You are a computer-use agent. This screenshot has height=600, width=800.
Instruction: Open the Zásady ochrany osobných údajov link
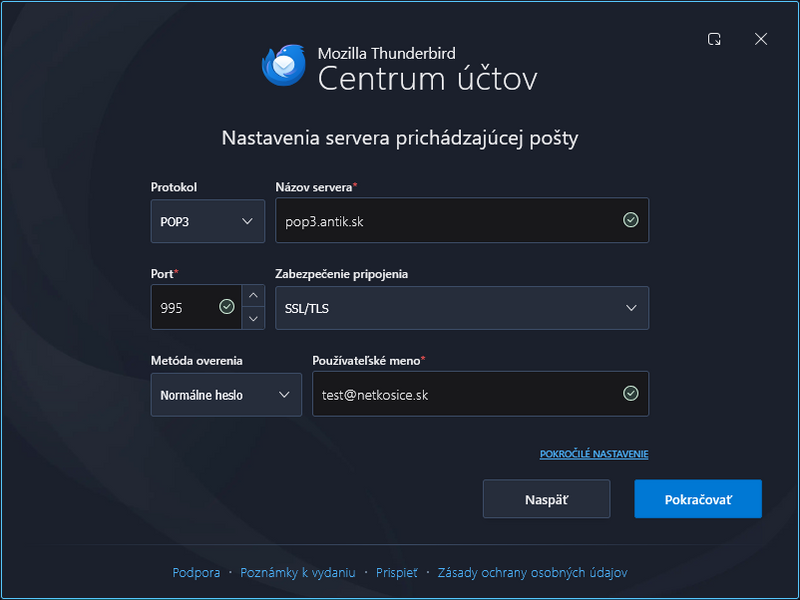tap(532, 572)
